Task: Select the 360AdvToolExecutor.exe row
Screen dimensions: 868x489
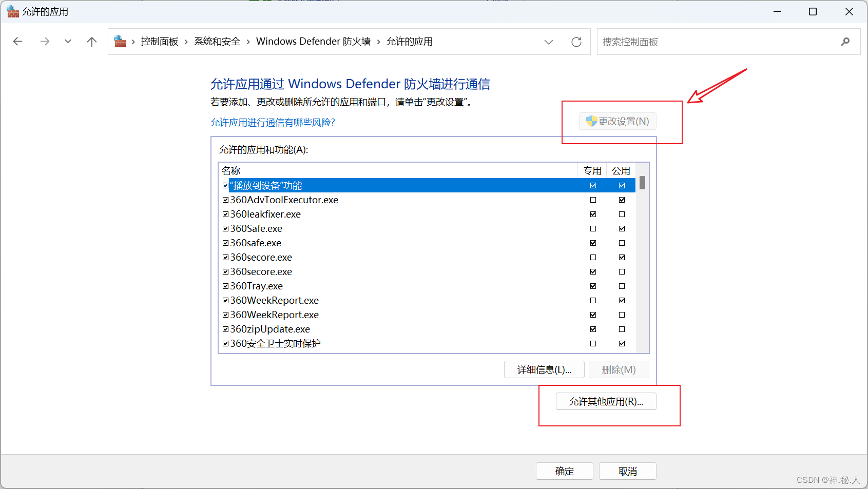Action: [427, 200]
